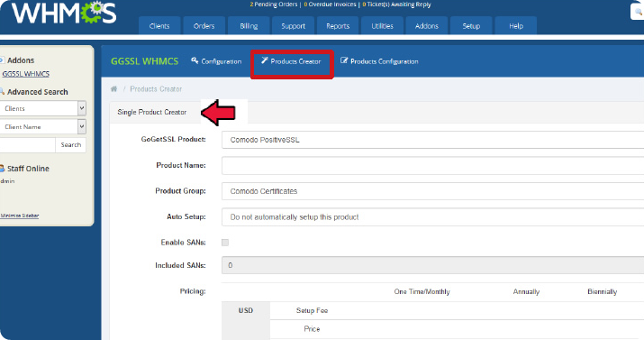Click the Setup Fee row label
The height and width of the screenshot is (340, 644).
click(x=313, y=310)
